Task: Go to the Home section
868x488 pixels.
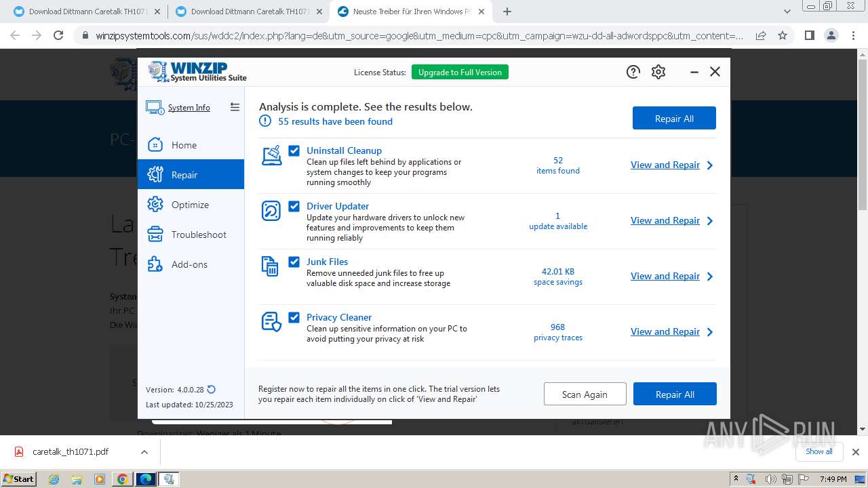Action: coord(191,145)
